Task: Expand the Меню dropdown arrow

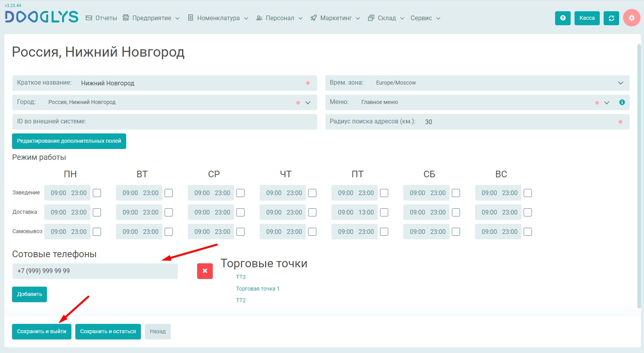Action: (x=607, y=103)
